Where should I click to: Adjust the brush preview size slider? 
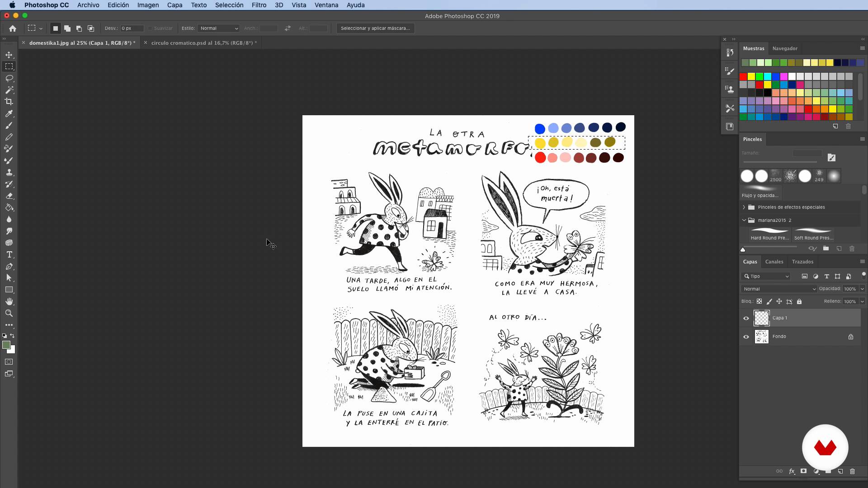pyautogui.click(x=743, y=249)
